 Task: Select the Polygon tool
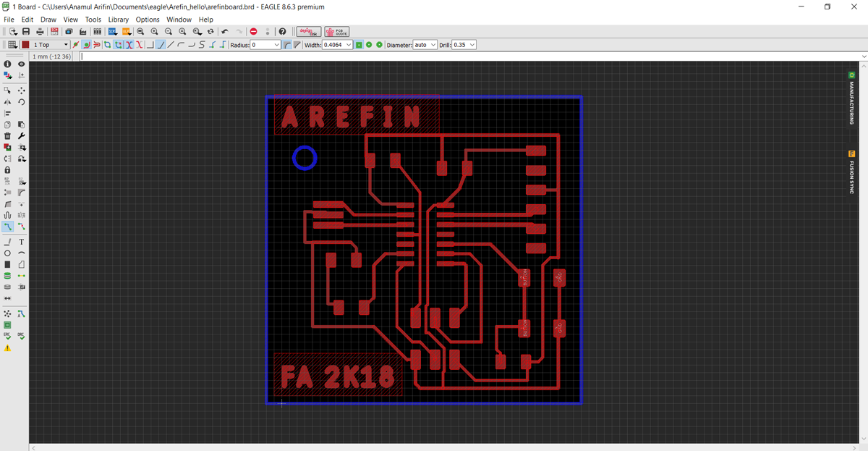pyautogui.click(x=22, y=264)
